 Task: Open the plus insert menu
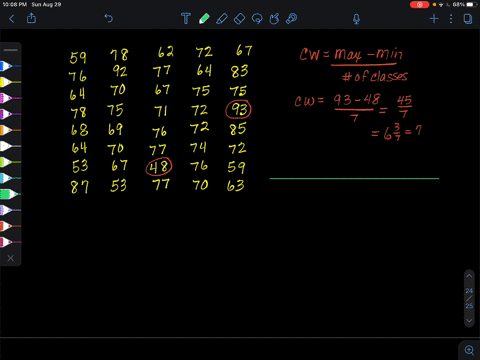pyautogui.click(x=434, y=19)
